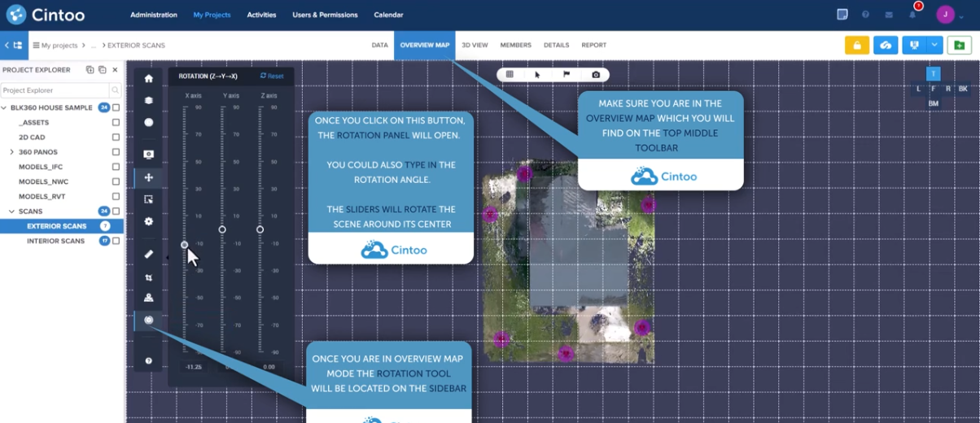Click the Home icon in the sidebar

click(x=148, y=79)
